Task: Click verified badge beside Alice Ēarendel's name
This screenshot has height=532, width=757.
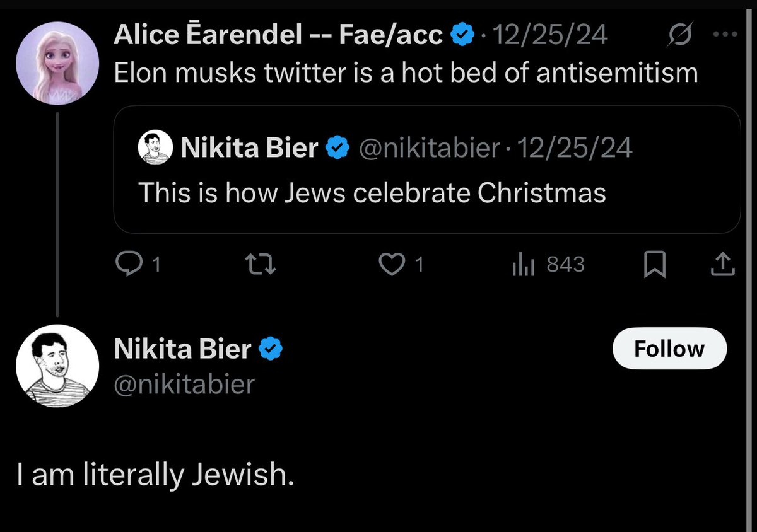Action: point(463,37)
